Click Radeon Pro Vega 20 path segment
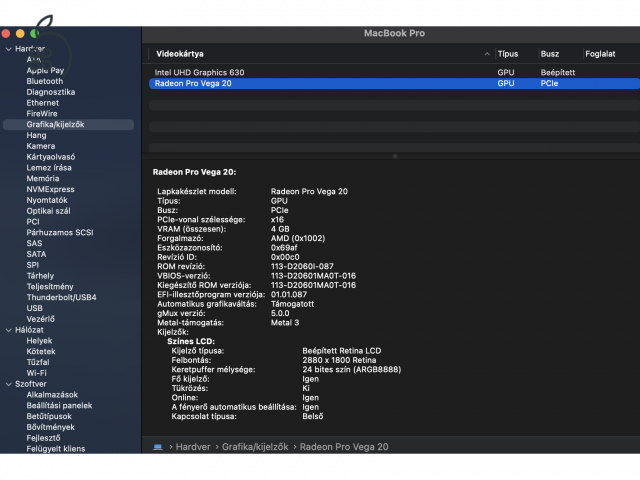The width and height of the screenshot is (640, 480). pyautogui.click(x=344, y=447)
